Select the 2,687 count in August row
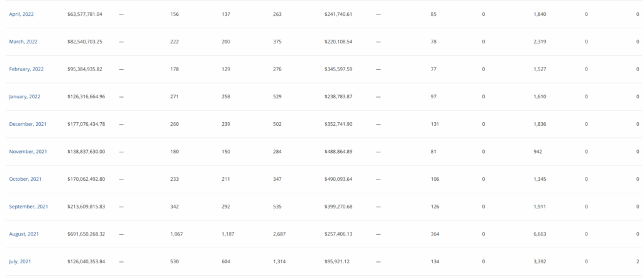The width and height of the screenshot is (644, 279). click(279, 234)
